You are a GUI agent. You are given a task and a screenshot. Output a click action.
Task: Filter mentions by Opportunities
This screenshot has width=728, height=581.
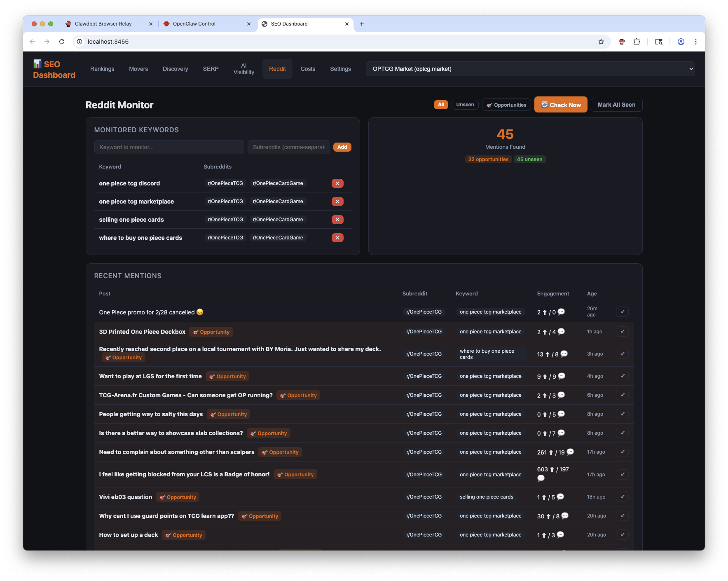click(507, 105)
